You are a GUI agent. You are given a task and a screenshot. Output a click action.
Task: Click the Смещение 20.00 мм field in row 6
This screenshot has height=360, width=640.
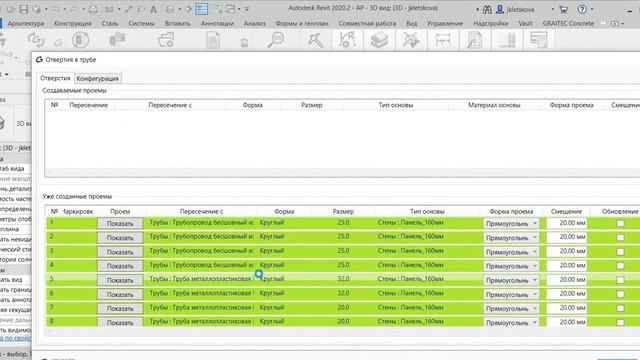click(x=567, y=294)
